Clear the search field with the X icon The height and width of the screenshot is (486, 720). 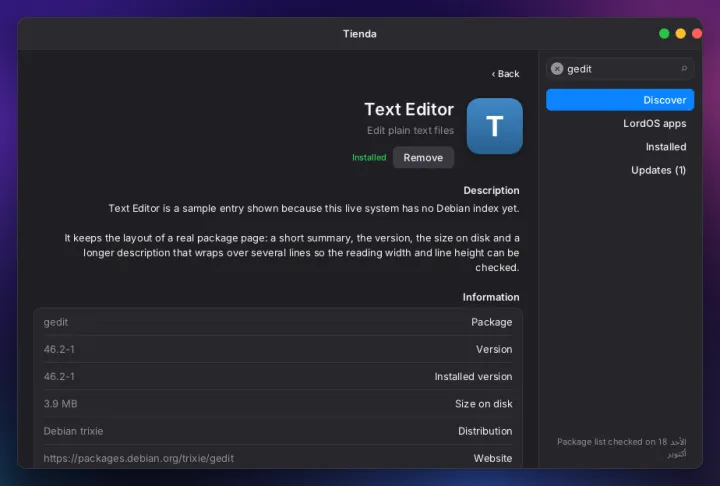557,69
